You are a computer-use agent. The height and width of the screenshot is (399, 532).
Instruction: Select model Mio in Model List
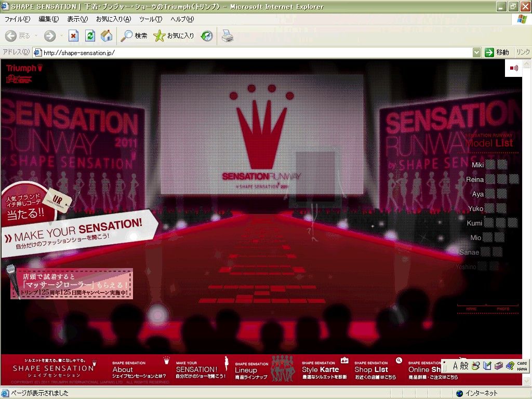pos(476,237)
